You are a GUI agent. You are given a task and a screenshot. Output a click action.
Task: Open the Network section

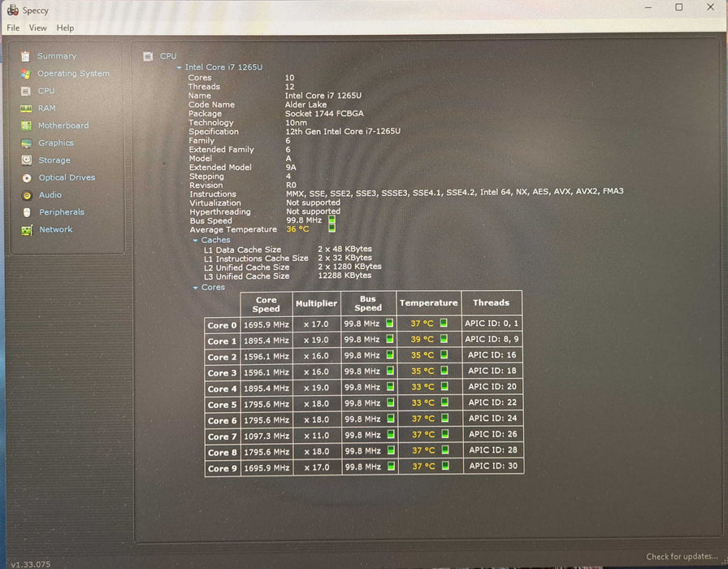(56, 229)
